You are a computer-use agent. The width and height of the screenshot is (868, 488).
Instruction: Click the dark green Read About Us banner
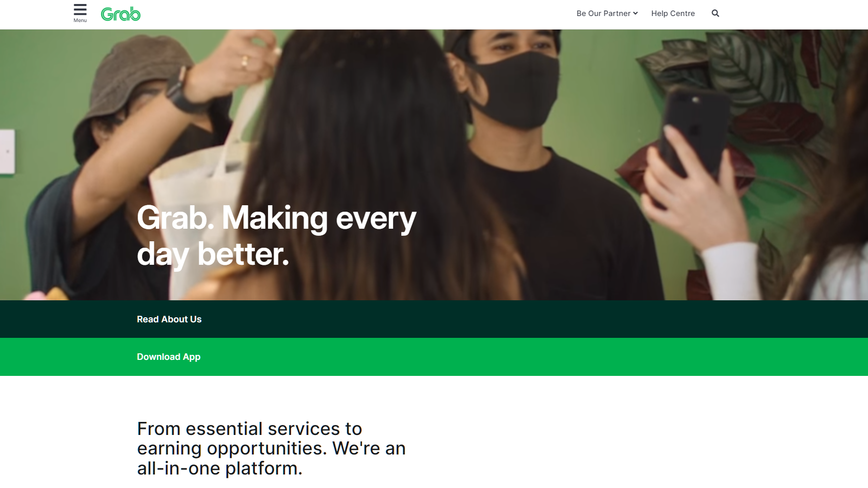tap(434, 319)
